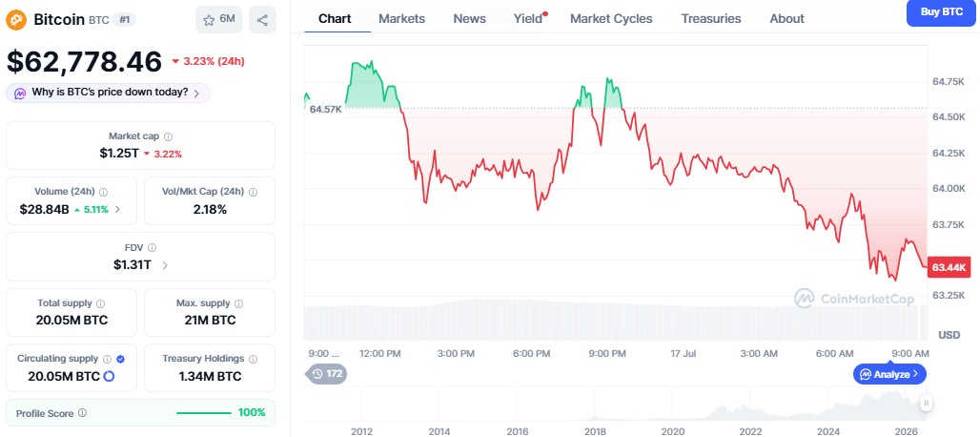Open the Market Cycles tab

point(611,19)
